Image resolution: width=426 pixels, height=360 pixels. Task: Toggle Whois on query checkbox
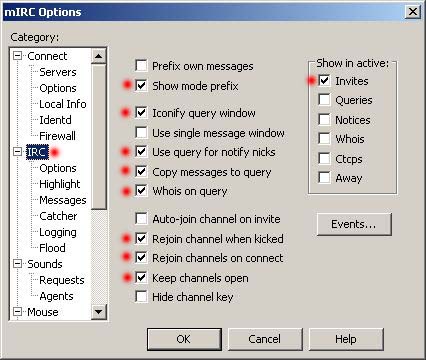click(x=141, y=191)
